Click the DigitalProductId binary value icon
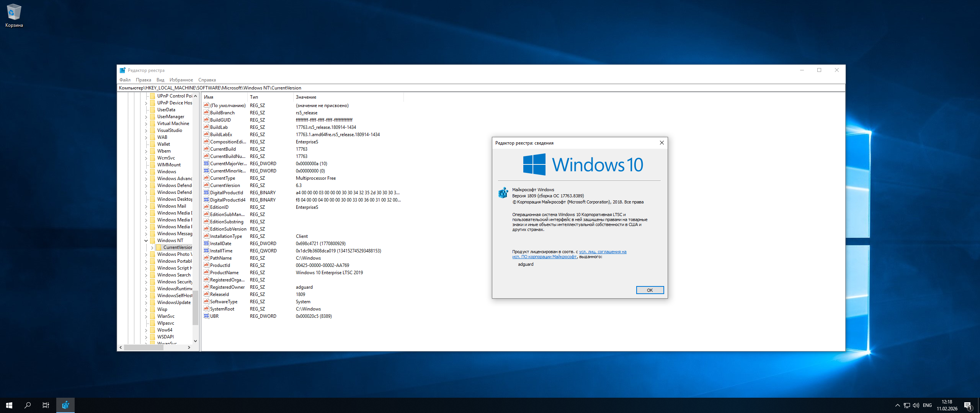This screenshot has width=980, height=413. (206, 193)
